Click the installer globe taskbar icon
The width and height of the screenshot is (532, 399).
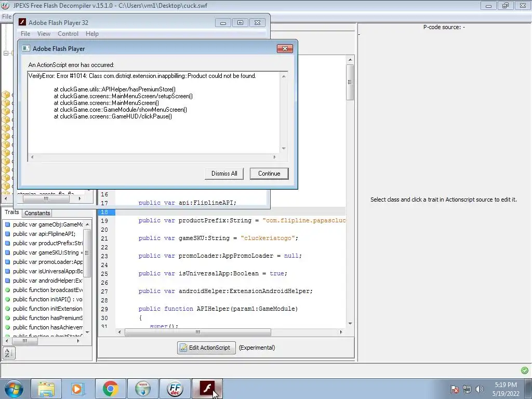(x=143, y=389)
